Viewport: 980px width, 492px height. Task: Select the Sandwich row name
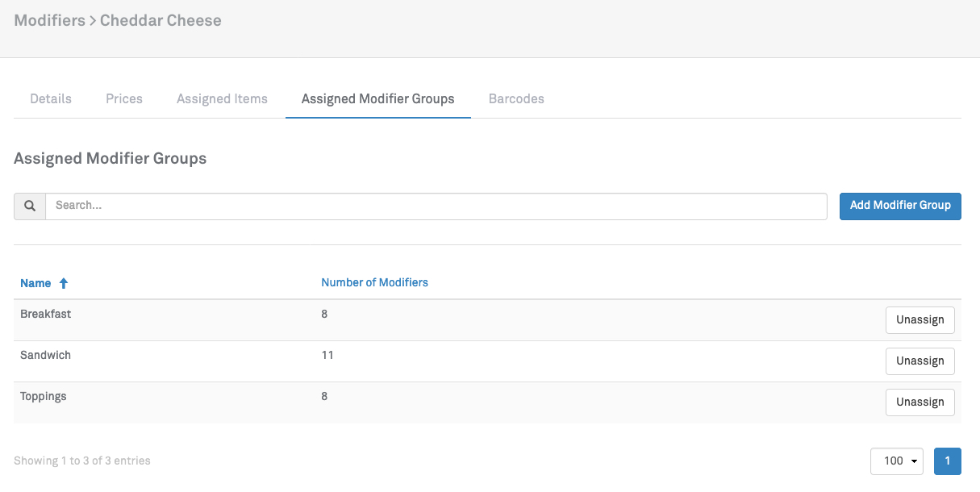tap(45, 356)
